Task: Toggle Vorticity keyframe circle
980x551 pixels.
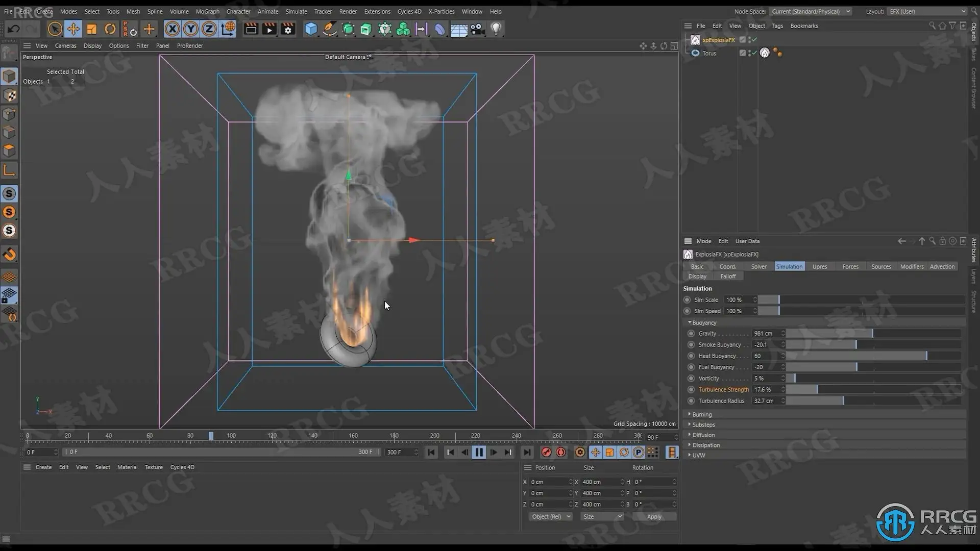Action: (x=691, y=379)
